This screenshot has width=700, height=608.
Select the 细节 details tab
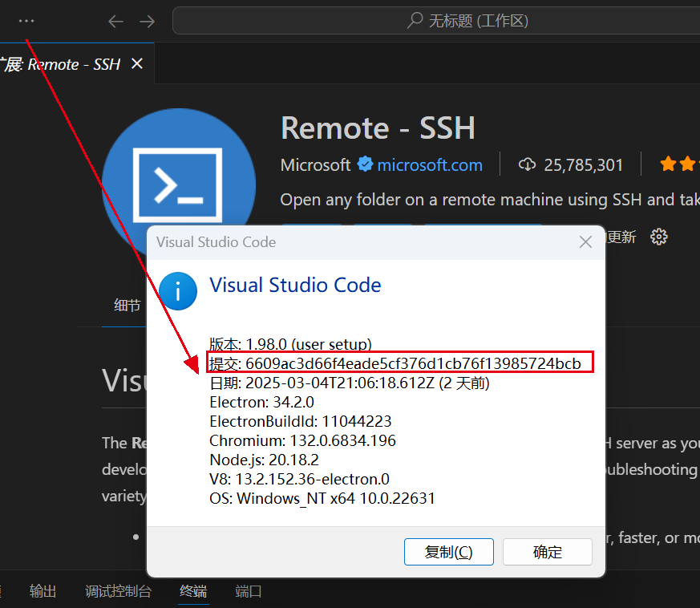[x=127, y=306]
